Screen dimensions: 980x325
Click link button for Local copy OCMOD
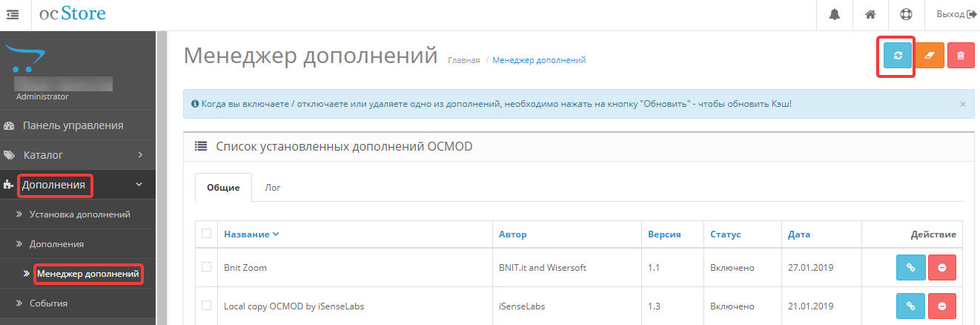pos(910,305)
